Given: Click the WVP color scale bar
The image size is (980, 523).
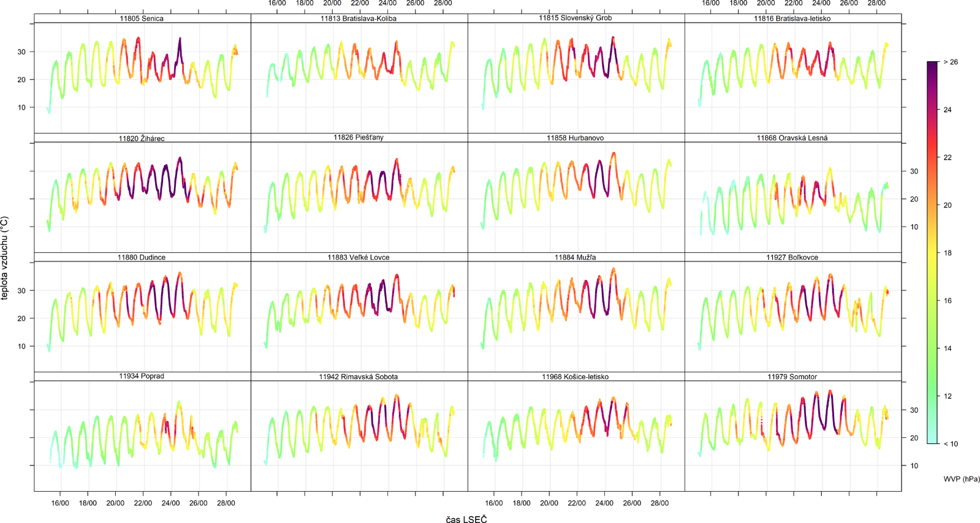Looking at the screenshot, I should (932, 252).
